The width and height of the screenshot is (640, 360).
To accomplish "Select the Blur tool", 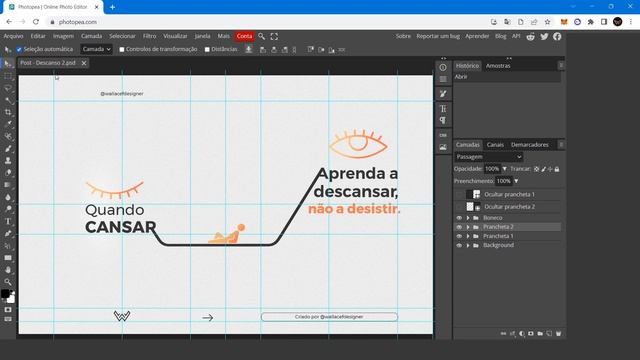I will tap(8, 197).
